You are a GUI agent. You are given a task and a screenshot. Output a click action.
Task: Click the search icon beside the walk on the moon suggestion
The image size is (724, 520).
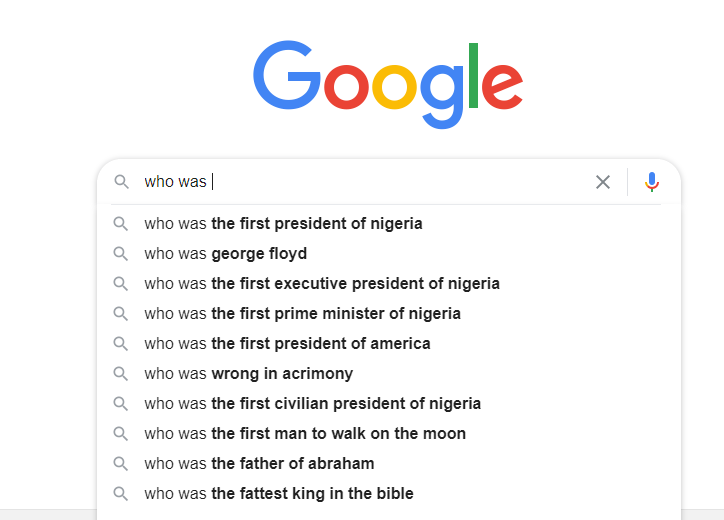pos(121,434)
